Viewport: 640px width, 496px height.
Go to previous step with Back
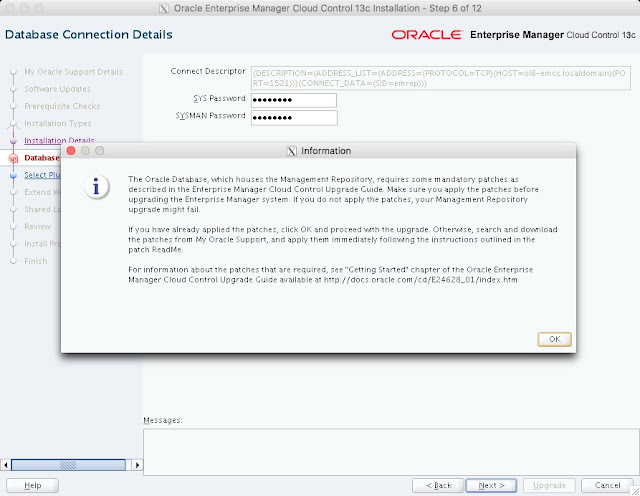[438, 485]
